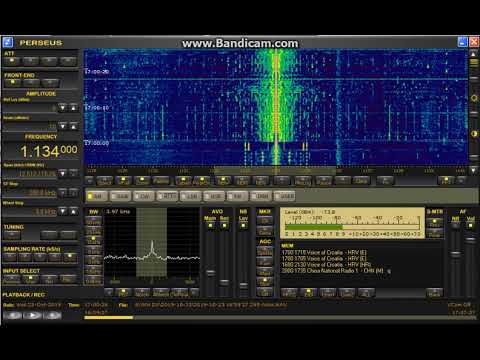
Task: Toggle the second FRONT-END button
Action: 31,82
